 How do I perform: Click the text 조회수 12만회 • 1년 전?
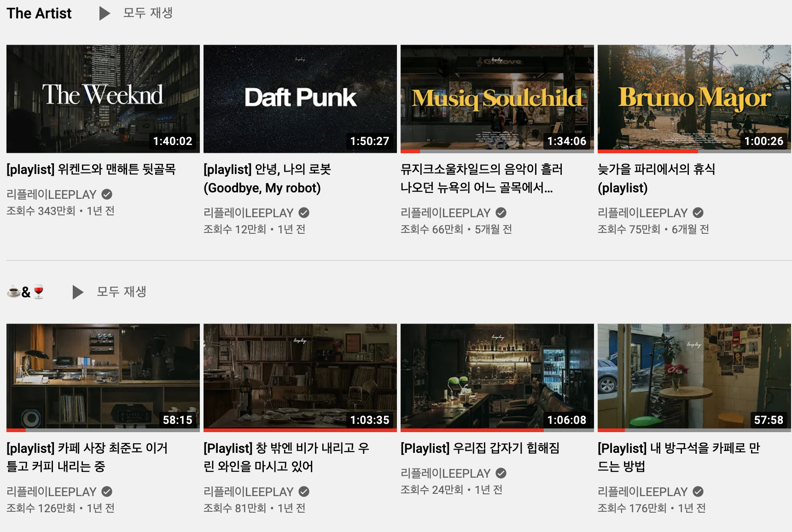[x=255, y=229]
